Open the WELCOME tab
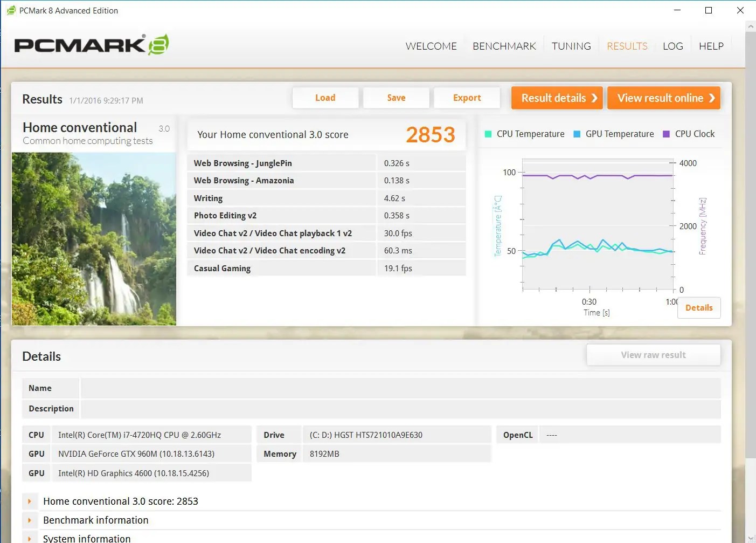 (431, 46)
